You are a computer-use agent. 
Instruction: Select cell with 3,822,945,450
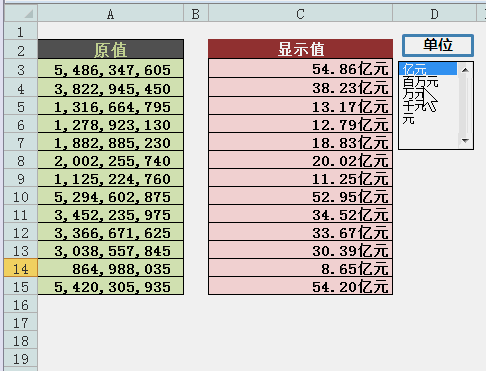pos(111,88)
